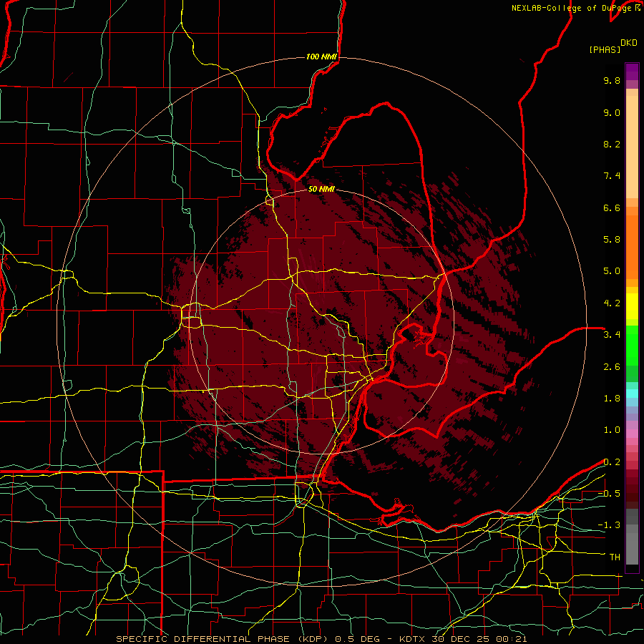Click the 7.4 value on the color scale
Viewport: 644px width, 644px height.
(x=612, y=176)
